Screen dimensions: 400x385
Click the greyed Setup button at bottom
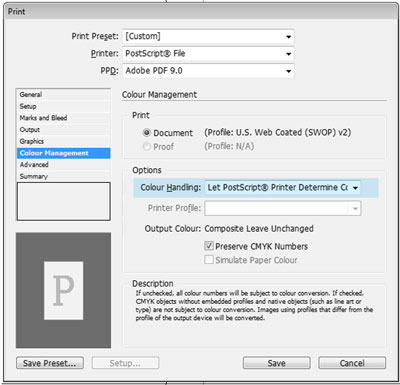point(125,363)
